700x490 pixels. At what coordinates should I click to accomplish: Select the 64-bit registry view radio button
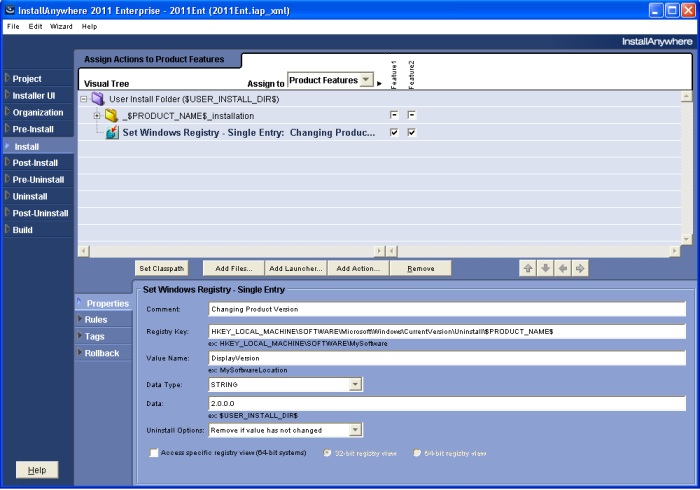tap(417, 453)
